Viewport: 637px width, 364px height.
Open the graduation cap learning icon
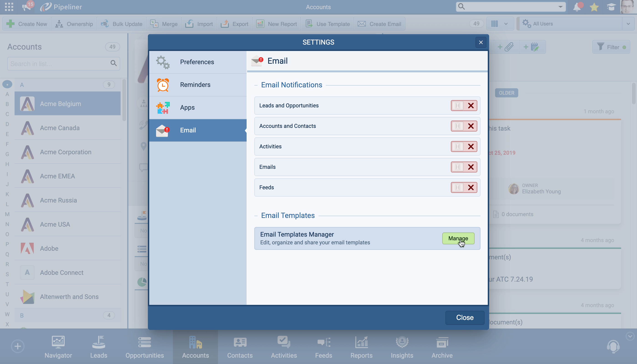coord(611,7)
